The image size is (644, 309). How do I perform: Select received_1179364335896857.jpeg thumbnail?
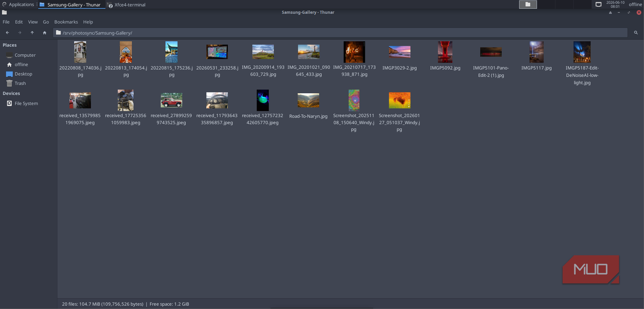click(x=217, y=100)
